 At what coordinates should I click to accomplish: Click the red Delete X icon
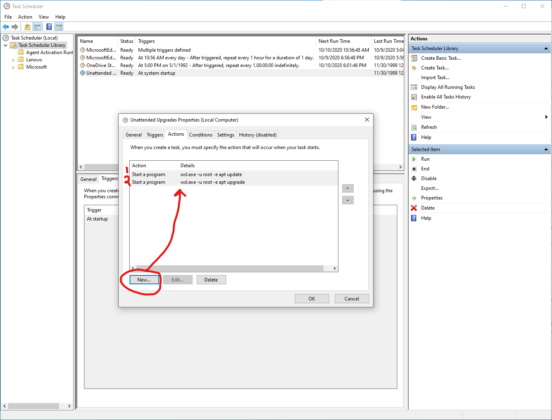(414, 208)
